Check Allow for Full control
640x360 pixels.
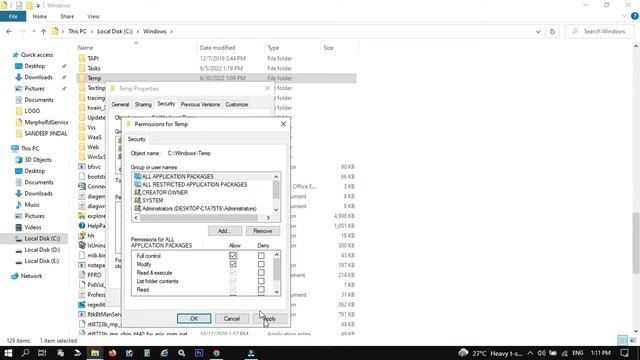tap(233, 256)
